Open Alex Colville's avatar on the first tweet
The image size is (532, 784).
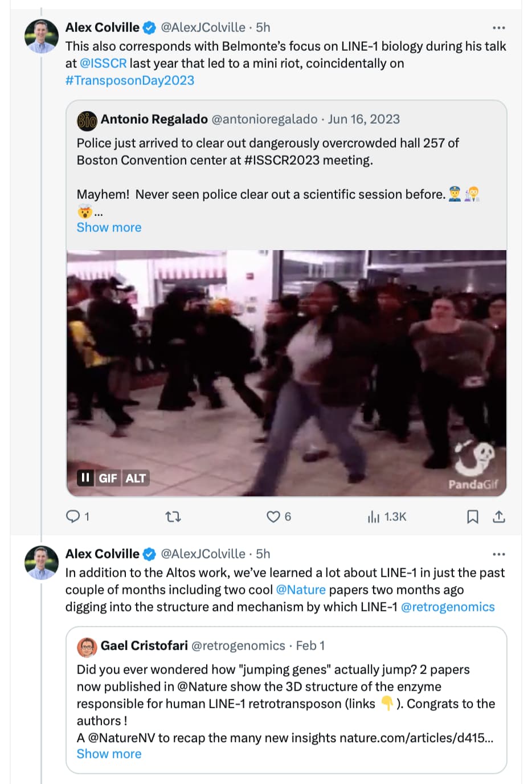pyautogui.click(x=42, y=36)
